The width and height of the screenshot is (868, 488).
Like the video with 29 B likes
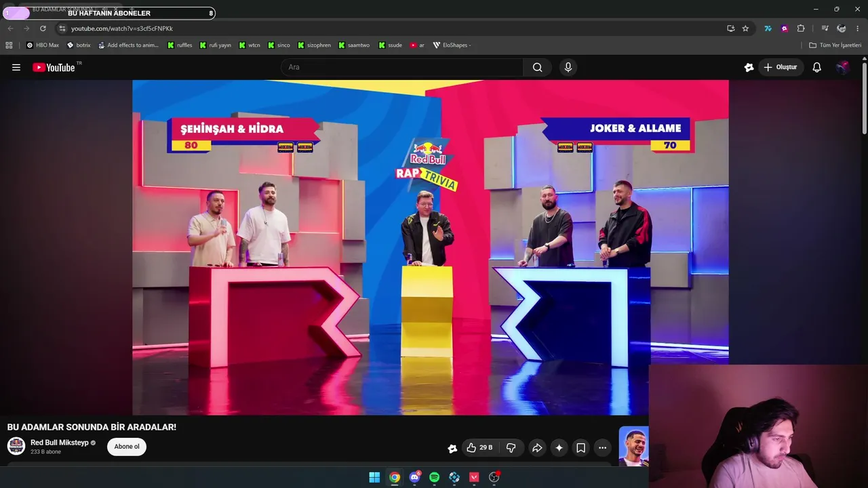click(479, 448)
